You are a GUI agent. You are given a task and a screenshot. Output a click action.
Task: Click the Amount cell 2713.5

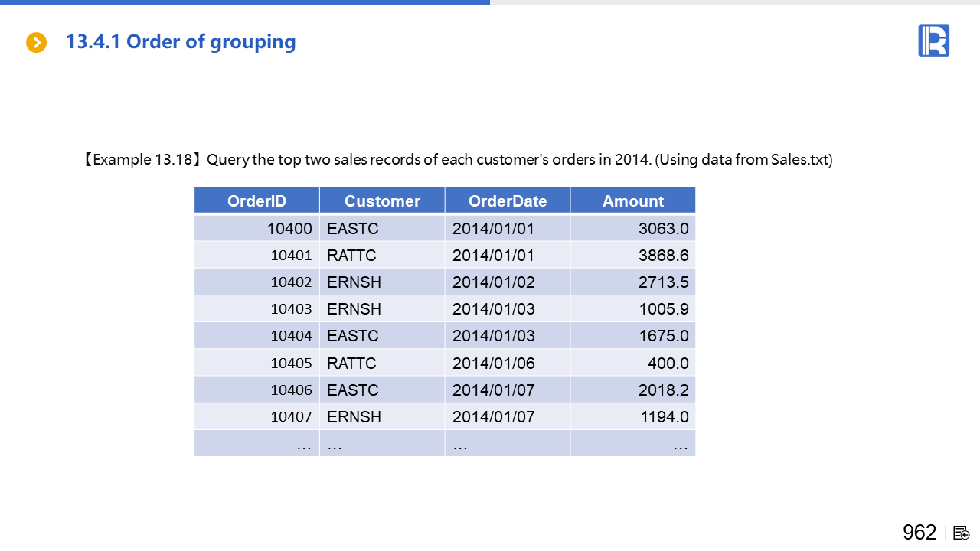[x=663, y=282]
